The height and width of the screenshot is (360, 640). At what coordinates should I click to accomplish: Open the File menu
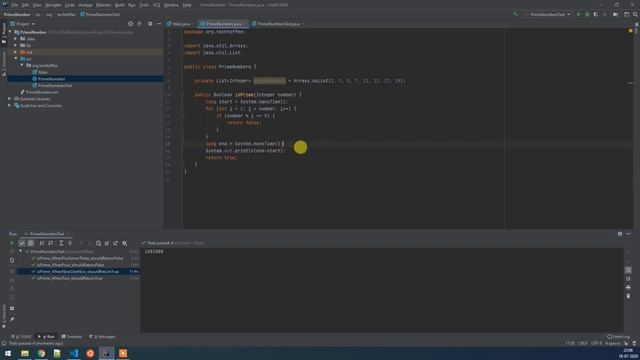tap(15, 5)
